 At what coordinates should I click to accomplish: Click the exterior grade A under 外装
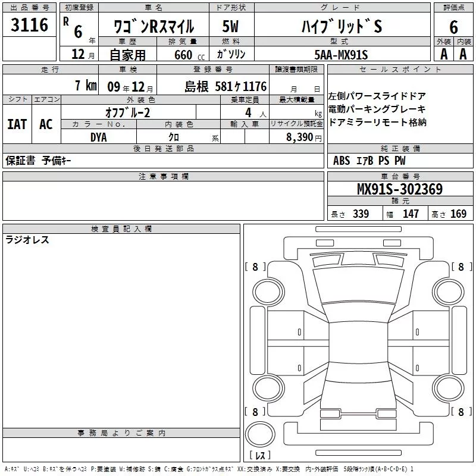pyautogui.click(x=443, y=54)
